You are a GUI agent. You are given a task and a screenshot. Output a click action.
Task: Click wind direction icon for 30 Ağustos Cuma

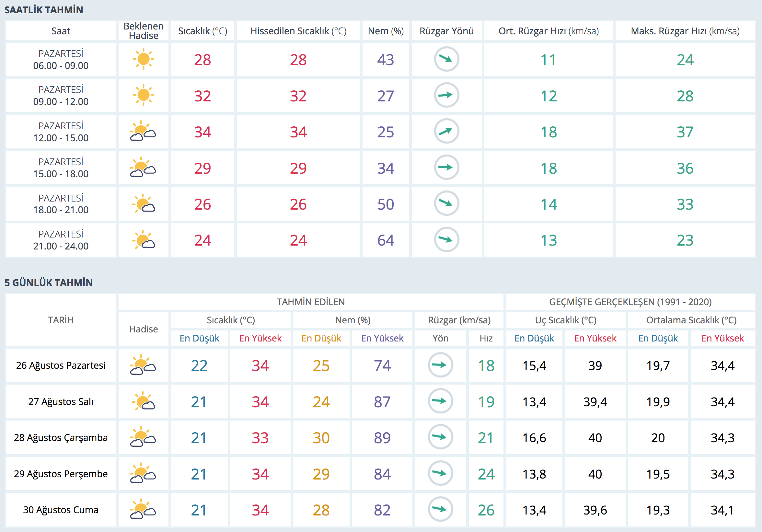440,509
